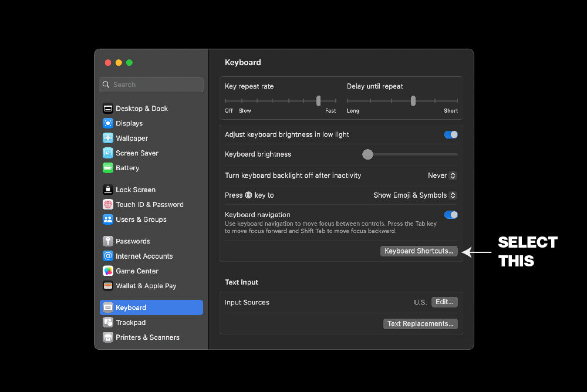Click the Printers & Scanners icon

coord(108,337)
